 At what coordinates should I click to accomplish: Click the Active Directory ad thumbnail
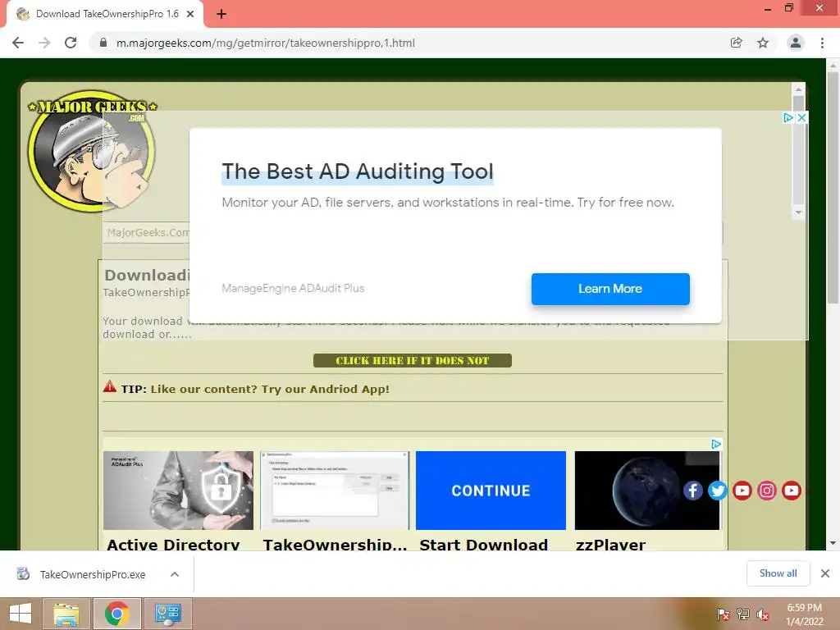178,491
